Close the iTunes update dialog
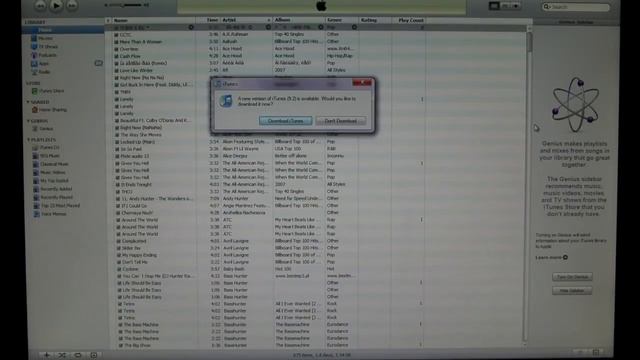This screenshot has height=360, width=640. [x=362, y=83]
